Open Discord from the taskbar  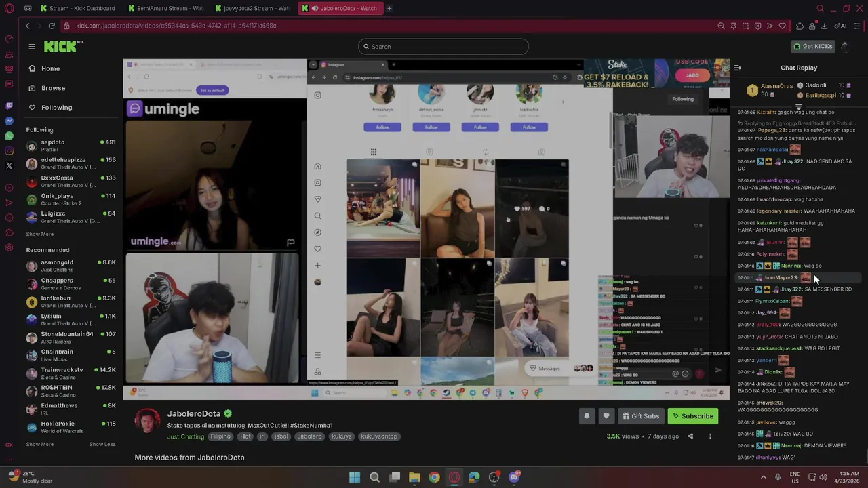514,477
